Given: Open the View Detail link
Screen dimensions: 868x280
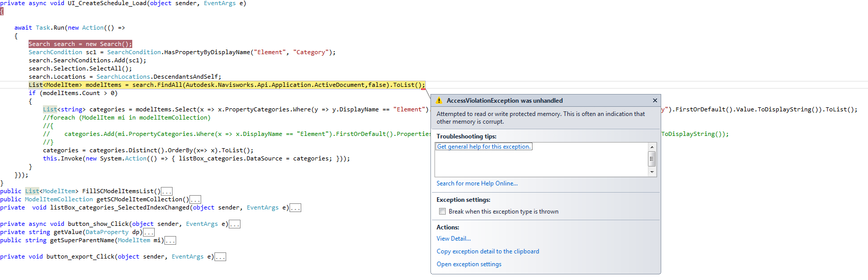Looking at the screenshot, I should (x=453, y=239).
